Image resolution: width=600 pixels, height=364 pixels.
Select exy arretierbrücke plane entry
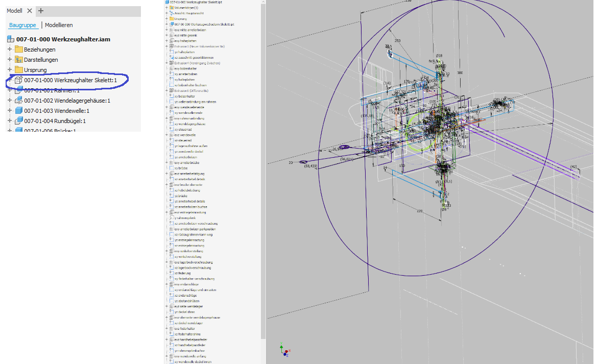[187, 163]
